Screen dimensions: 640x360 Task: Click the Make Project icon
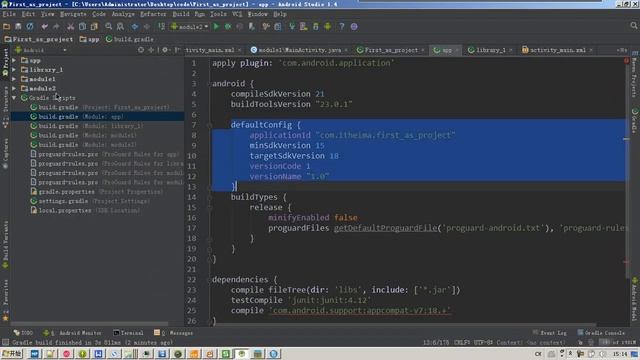point(162,27)
